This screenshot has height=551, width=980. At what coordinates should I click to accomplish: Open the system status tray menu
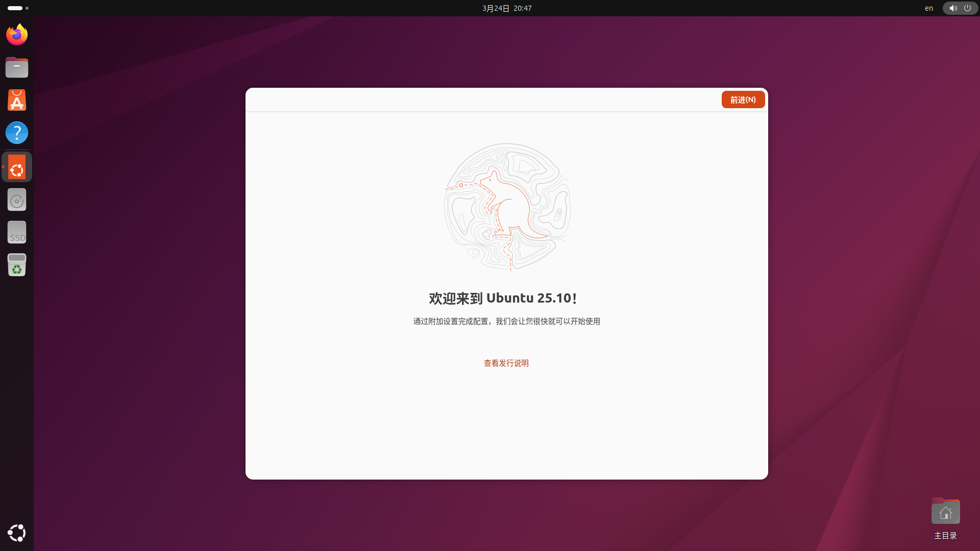click(960, 8)
